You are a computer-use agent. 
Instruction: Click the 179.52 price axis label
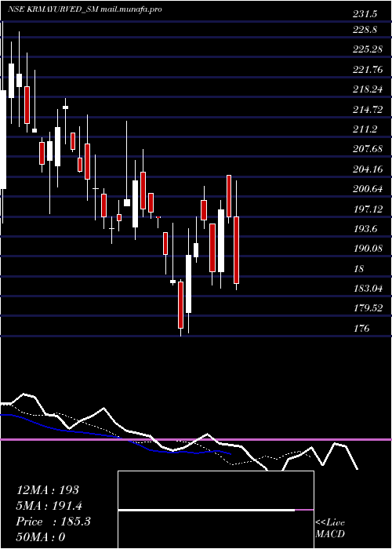(x=368, y=308)
